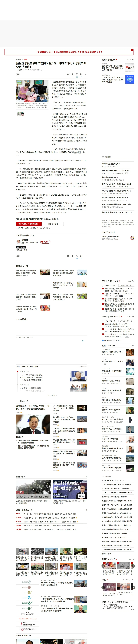Viewport: 138px width, 644px height.
Task: Open related news 超絶妙技「変面師」に心奪われた5歳
Action: tap(27, 309)
